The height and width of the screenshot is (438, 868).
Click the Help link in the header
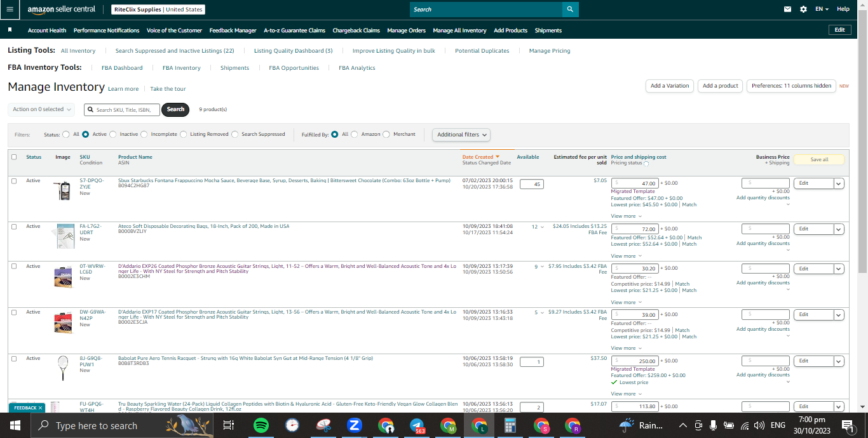843,10
